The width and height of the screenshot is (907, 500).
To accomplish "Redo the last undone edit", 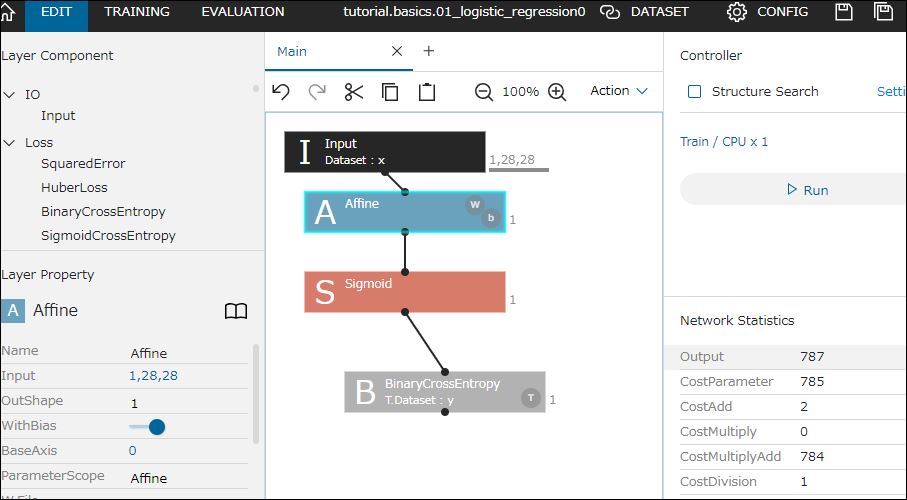I will [x=317, y=92].
